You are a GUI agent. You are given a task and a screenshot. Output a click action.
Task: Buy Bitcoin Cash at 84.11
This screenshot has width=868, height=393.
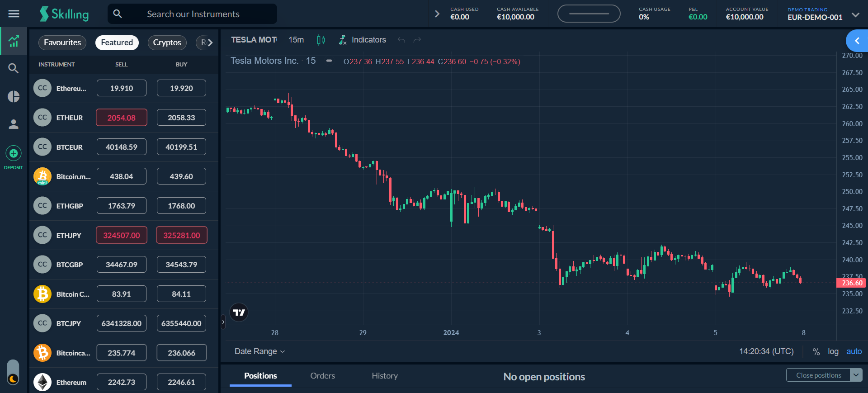tap(181, 294)
